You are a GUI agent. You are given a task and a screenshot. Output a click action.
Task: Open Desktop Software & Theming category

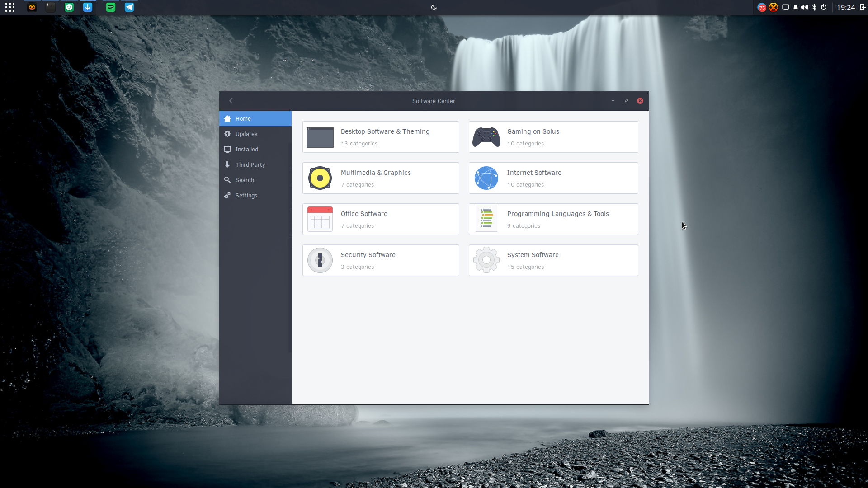click(x=381, y=137)
